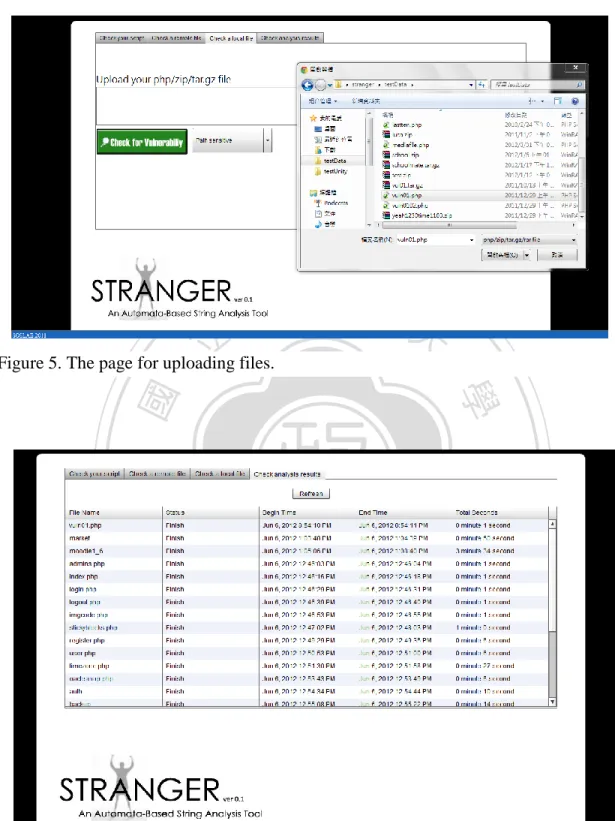The width and height of the screenshot is (615, 821).
Task: Click results table scrollbar up arrow
Action: click(x=553, y=524)
